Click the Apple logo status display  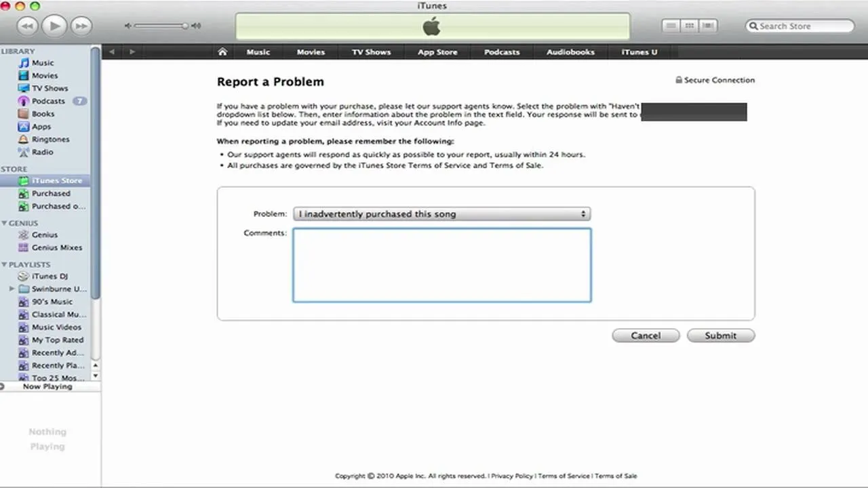click(x=432, y=26)
